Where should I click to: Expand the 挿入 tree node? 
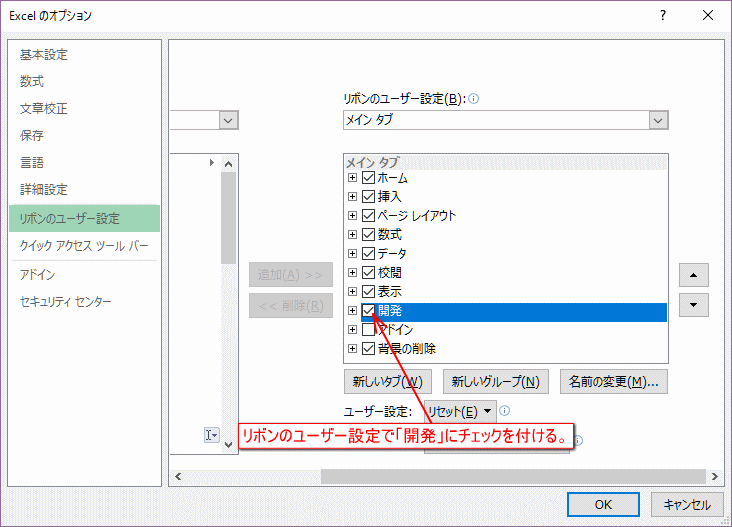352,197
